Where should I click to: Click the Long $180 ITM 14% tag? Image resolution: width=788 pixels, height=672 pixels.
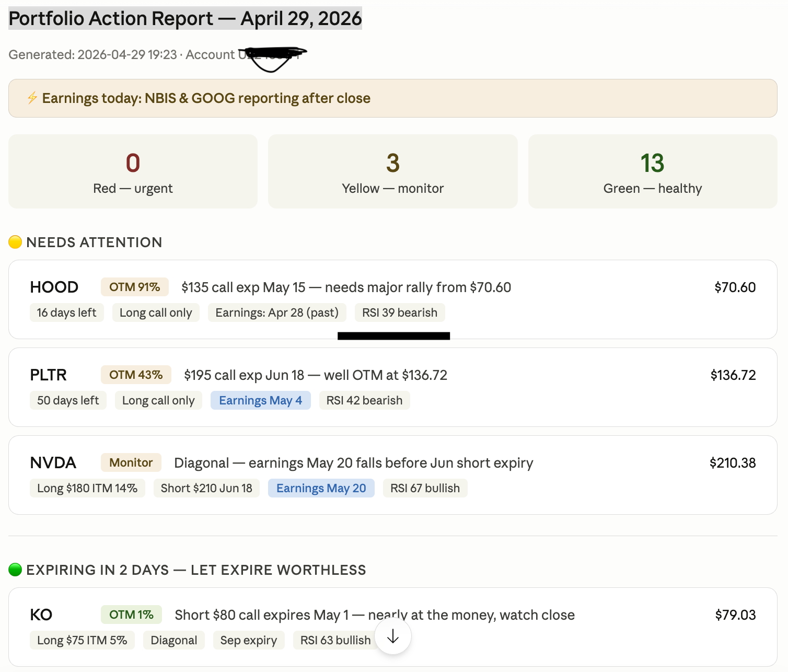click(x=87, y=488)
